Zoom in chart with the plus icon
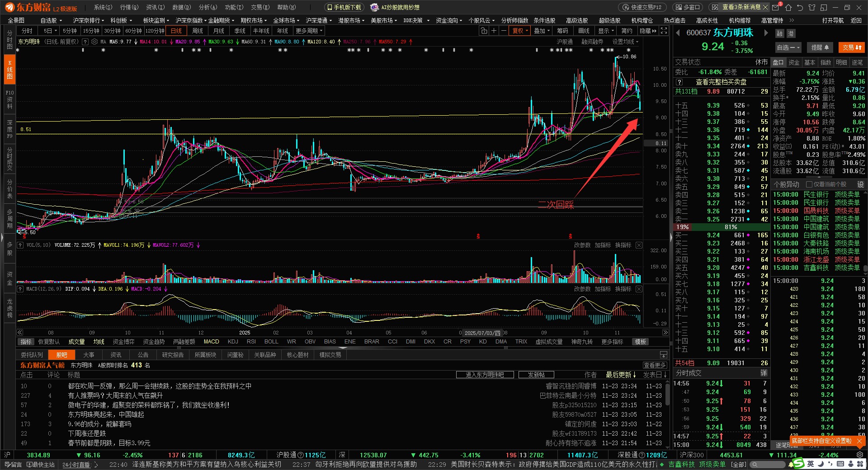The image size is (868, 470). tap(494, 31)
